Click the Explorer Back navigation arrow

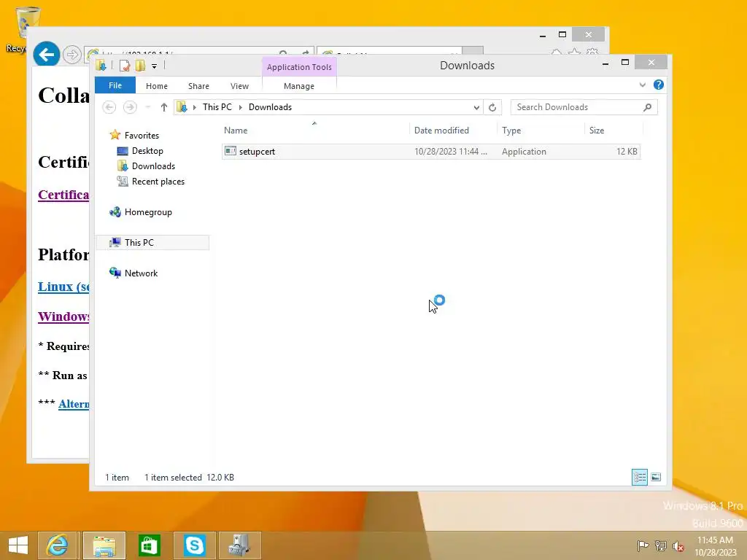point(109,107)
